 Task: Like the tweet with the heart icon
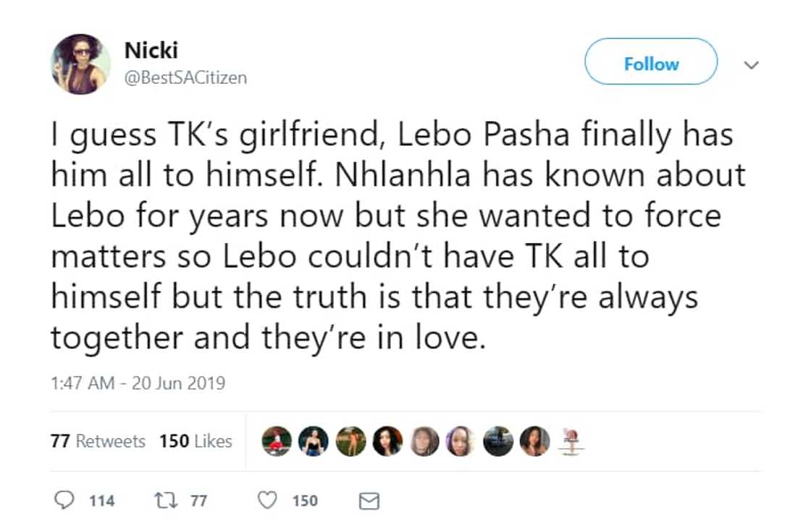[x=268, y=500]
